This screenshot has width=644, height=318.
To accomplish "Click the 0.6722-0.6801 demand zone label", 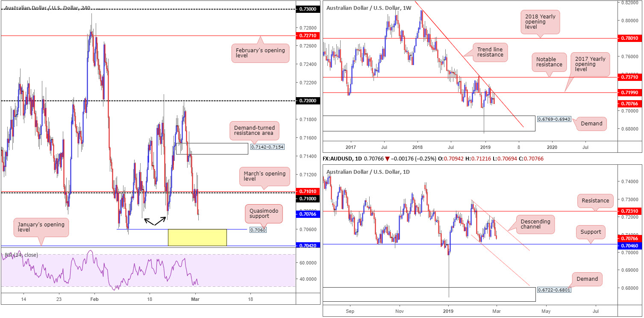I will (555, 290).
